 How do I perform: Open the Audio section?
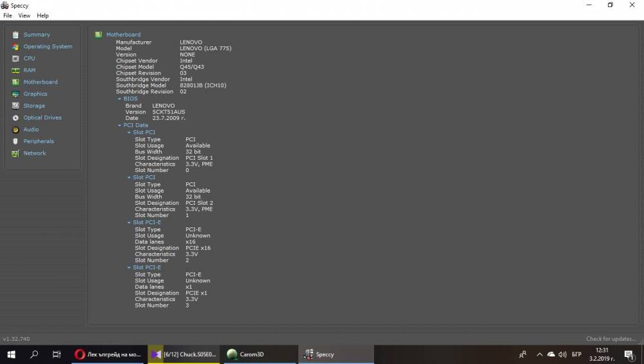[x=31, y=130]
